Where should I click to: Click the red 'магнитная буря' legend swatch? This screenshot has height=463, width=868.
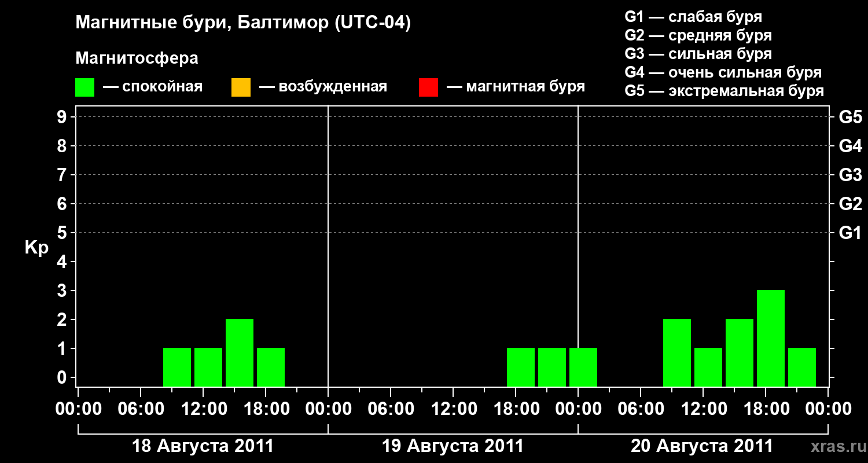point(428,87)
